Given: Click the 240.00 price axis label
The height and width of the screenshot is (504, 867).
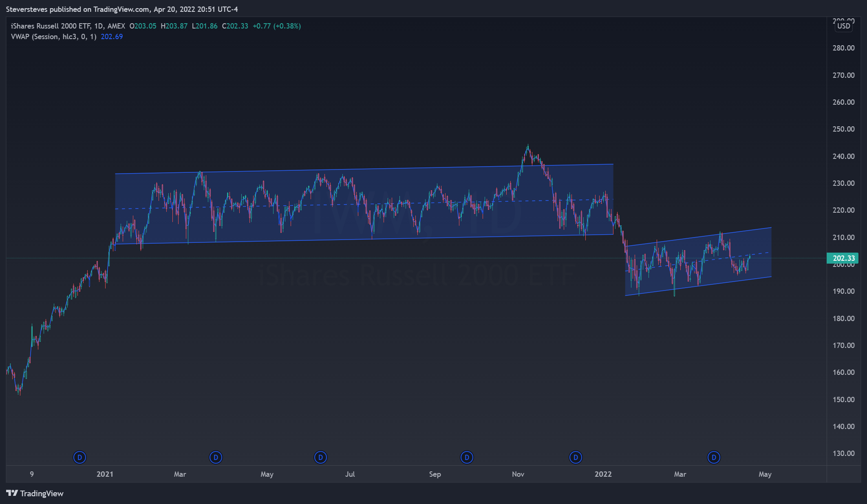Looking at the screenshot, I should pos(843,156).
